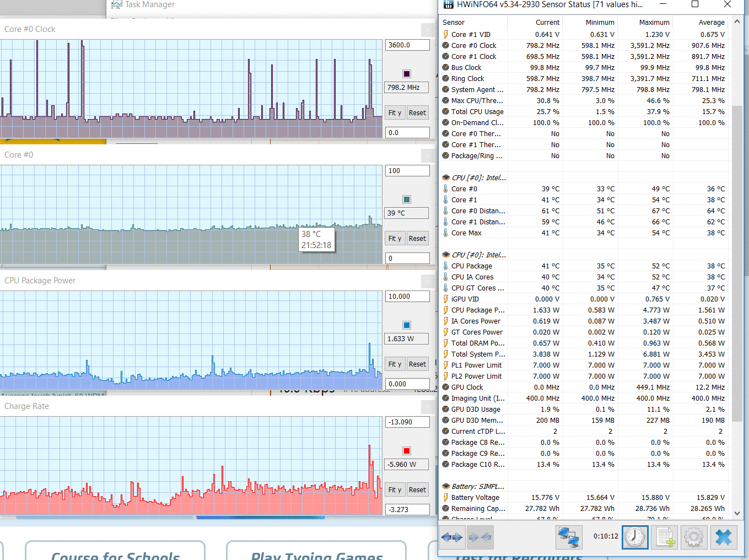The width and height of the screenshot is (749, 560).
Task: Click the 3600.0 max value field
Action: (407, 45)
